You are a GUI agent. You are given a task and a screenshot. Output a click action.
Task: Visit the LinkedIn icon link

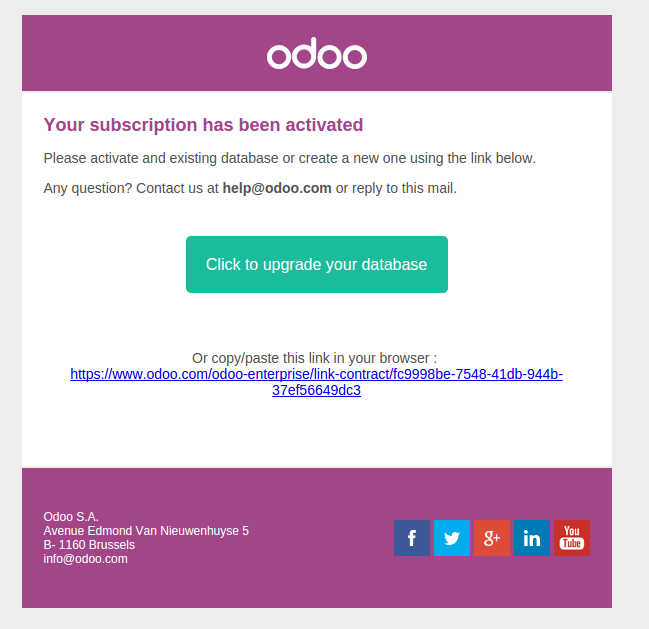pos(532,538)
